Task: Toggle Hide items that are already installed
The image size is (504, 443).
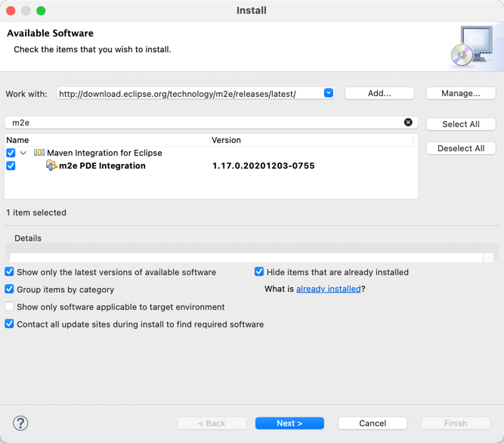Action: point(259,271)
